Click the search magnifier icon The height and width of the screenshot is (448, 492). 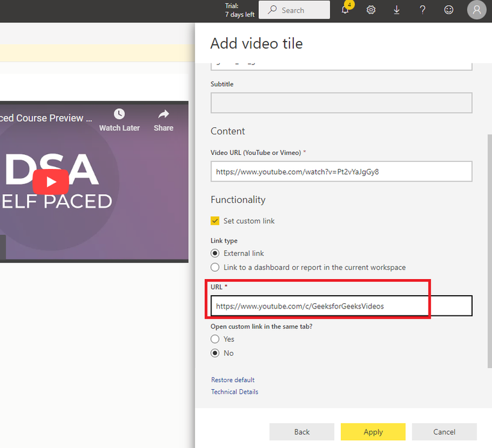click(x=272, y=10)
